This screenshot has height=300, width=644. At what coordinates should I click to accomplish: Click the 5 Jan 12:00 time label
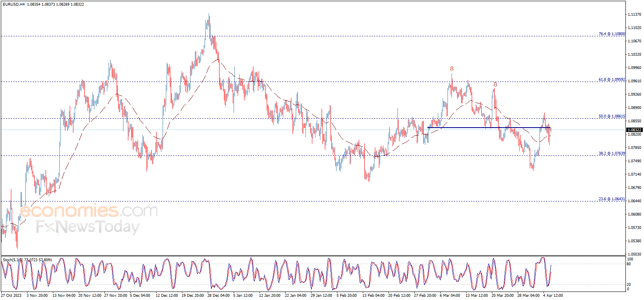(243, 296)
